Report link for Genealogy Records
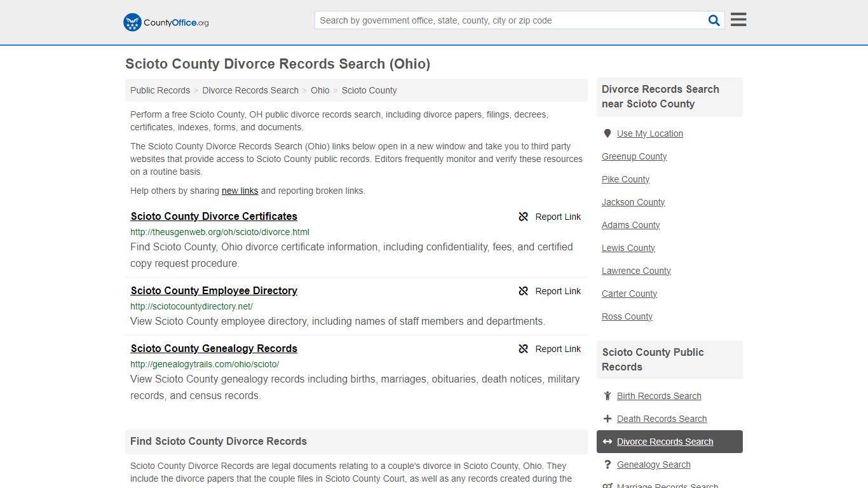The width and height of the screenshot is (868, 488). 558,349
